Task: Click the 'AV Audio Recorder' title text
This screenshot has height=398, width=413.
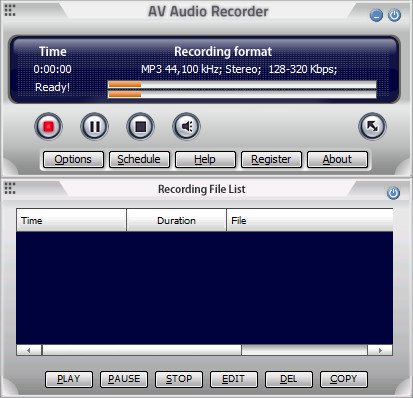Action: (x=208, y=12)
